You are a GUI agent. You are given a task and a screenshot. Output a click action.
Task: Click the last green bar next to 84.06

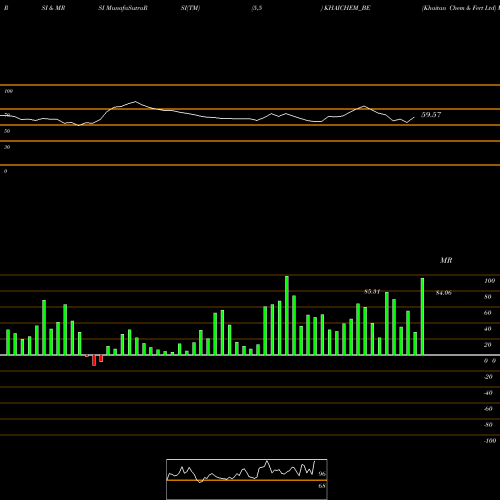(422, 316)
